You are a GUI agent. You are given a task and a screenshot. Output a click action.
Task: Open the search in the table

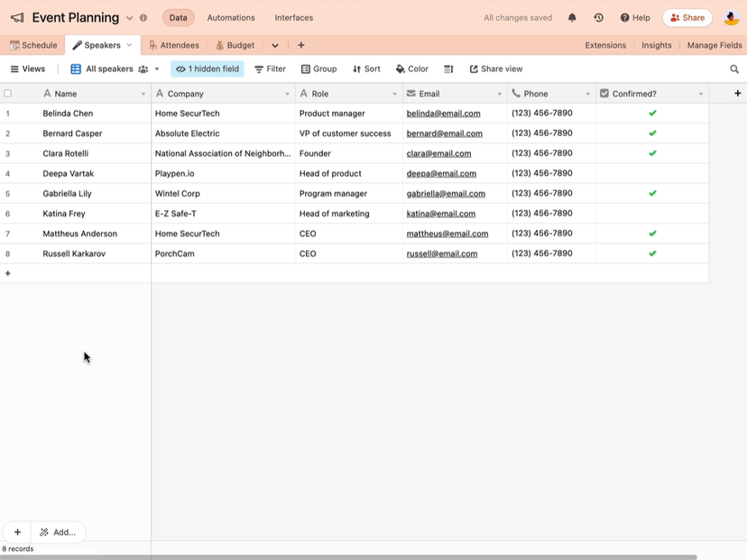click(733, 69)
